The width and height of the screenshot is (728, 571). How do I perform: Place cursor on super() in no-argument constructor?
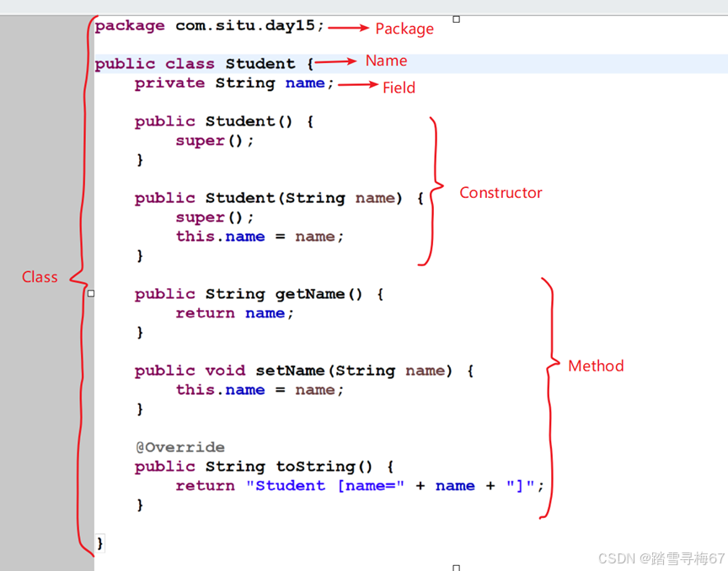click(x=215, y=141)
